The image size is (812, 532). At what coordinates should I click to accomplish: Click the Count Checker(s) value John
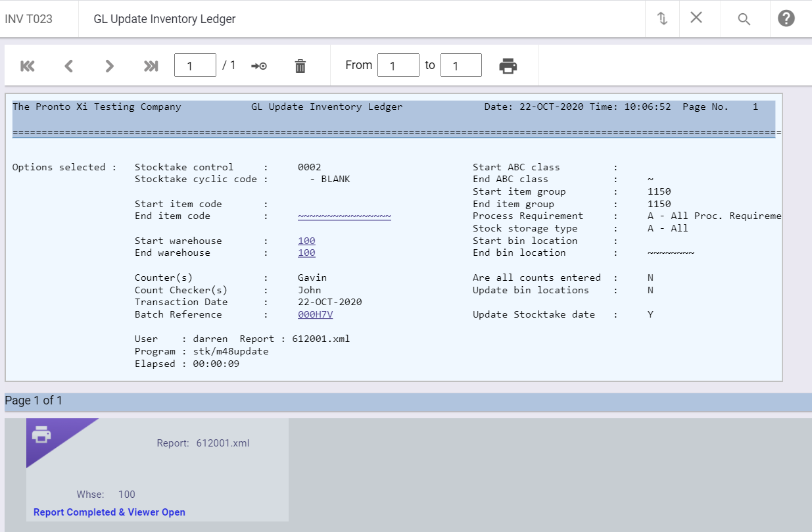310,290
